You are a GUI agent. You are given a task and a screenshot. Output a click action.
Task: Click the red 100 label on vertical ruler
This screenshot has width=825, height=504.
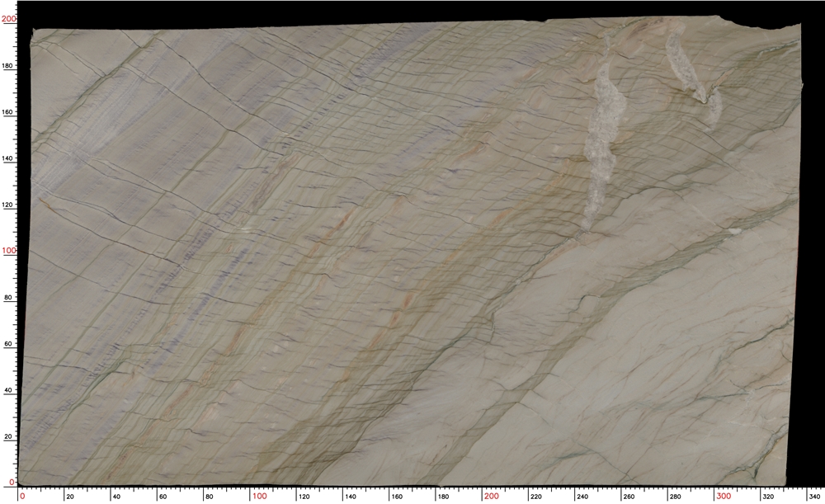coord(8,251)
